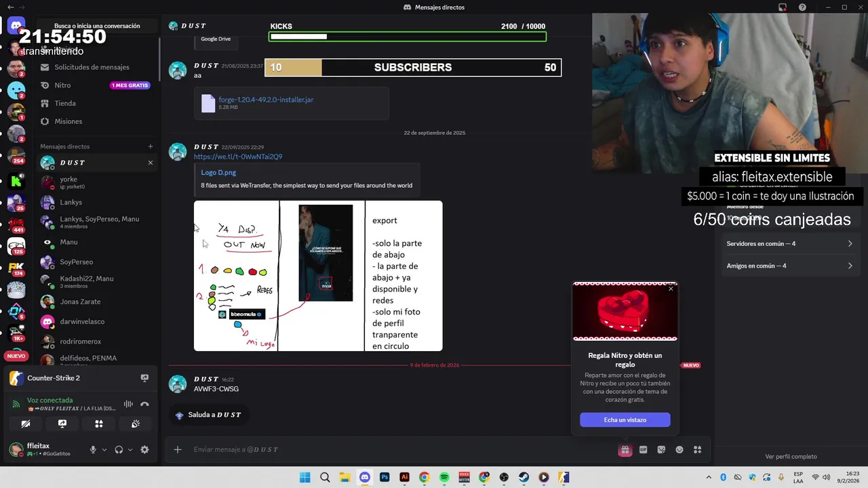Stream Counter-Strike 2 with its screen icon
This screenshot has height=488, width=868.
pyautogui.click(x=144, y=378)
